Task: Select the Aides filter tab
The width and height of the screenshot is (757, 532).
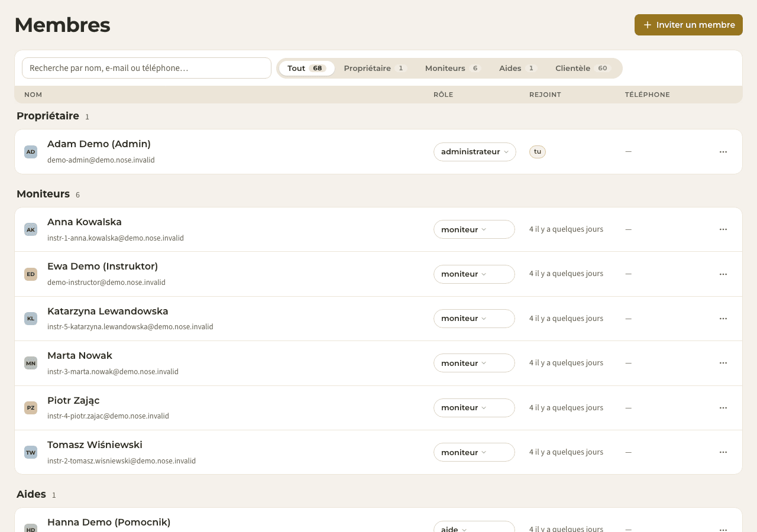Action: point(517,68)
